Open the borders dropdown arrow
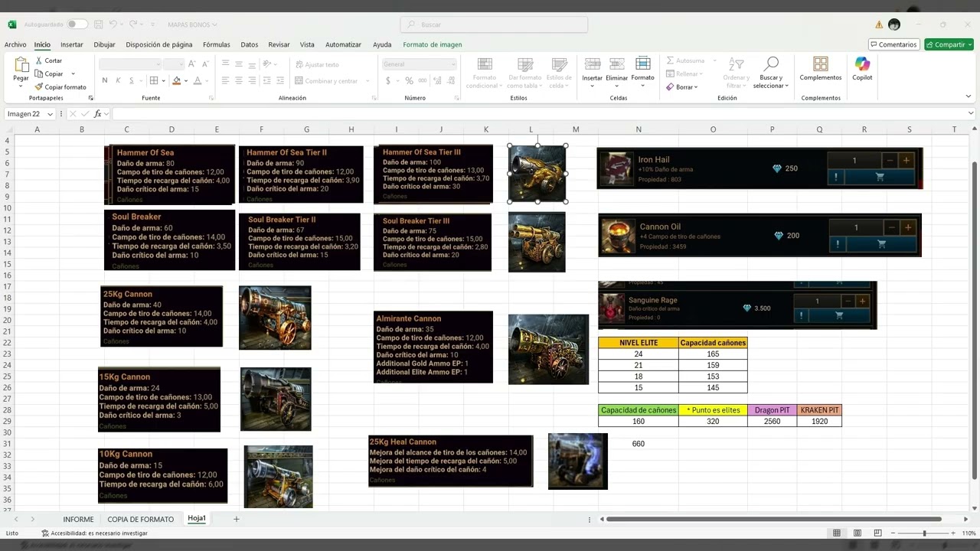This screenshot has height=551, width=980. (163, 80)
